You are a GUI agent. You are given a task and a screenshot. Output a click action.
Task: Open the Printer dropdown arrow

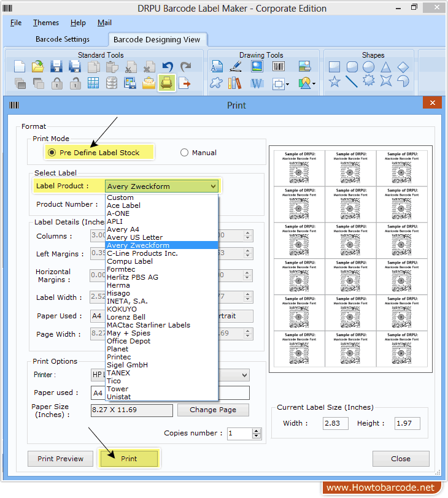tap(244, 375)
